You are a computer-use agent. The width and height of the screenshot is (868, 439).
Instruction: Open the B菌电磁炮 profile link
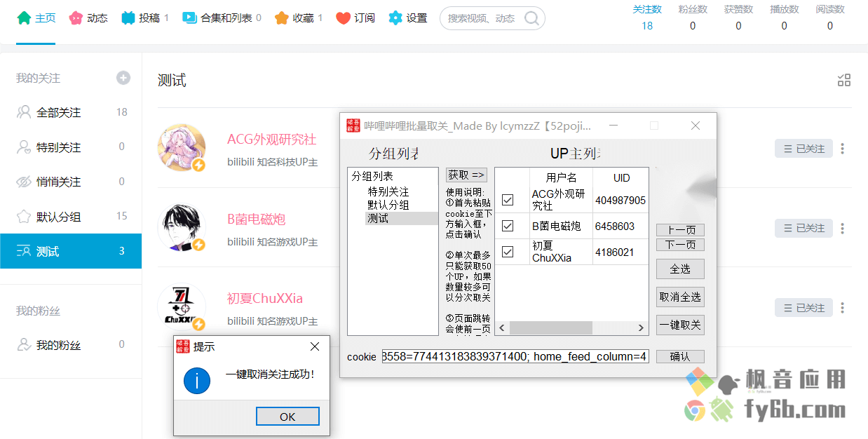tap(256, 219)
